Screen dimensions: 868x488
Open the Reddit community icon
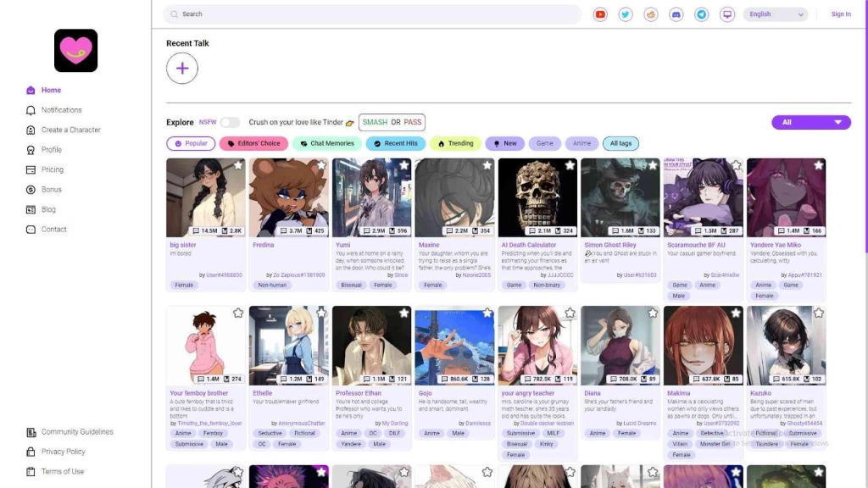(649, 14)
